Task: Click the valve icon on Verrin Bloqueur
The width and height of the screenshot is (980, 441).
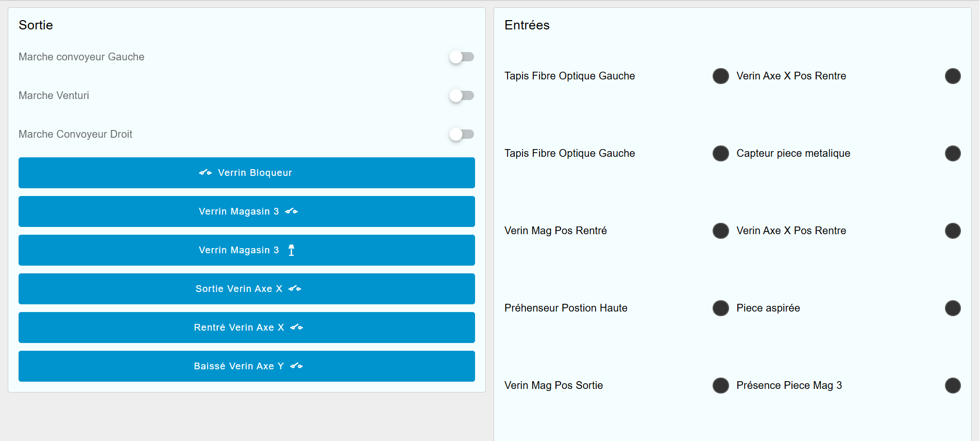Action: (206, 173)
